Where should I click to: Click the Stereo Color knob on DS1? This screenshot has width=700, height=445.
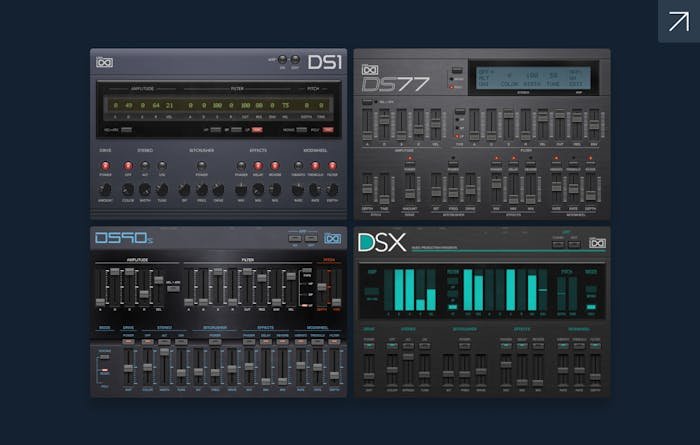coord(128,190)
